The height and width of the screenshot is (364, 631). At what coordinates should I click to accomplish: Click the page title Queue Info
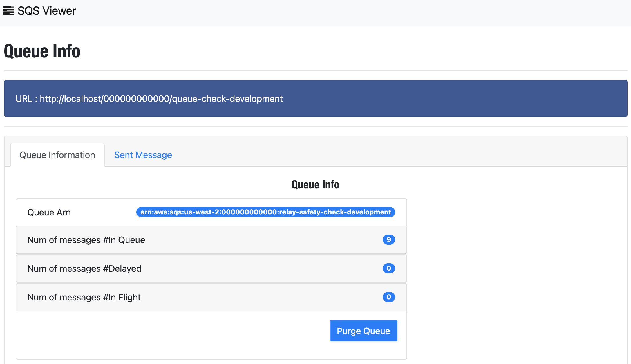coord(42,51)
